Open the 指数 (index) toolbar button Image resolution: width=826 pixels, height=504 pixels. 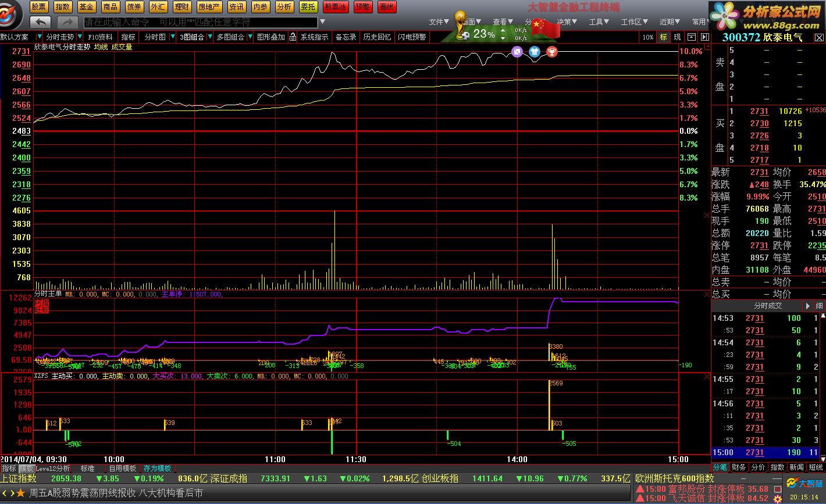click(63, 7)
